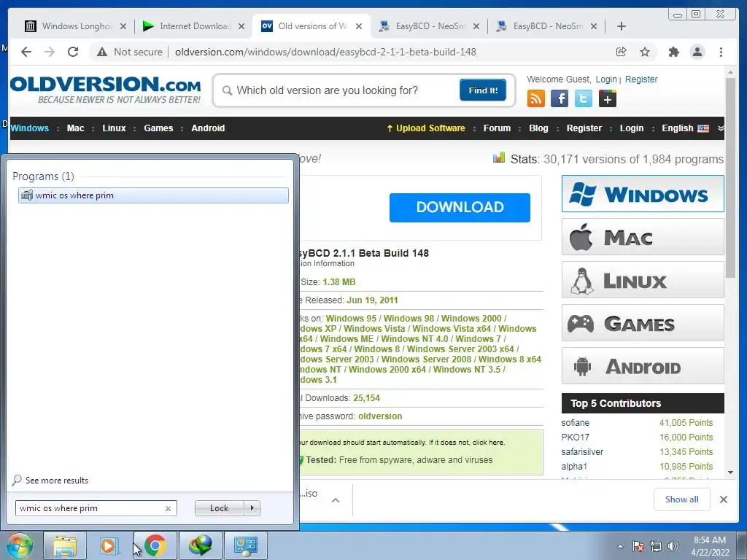The image size is (747, 560).
Task: Switch to the Internet Download tab
Action: (194, 26)
